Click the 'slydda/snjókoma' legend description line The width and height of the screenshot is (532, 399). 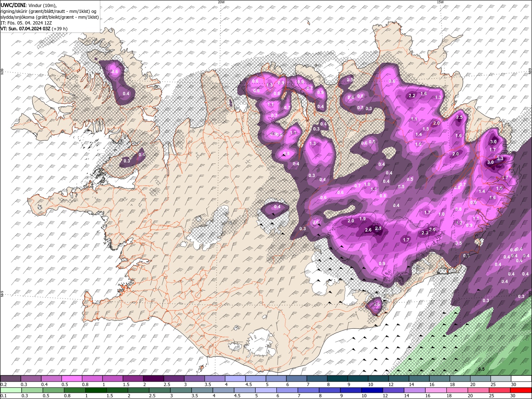click(x=49, y=17)
